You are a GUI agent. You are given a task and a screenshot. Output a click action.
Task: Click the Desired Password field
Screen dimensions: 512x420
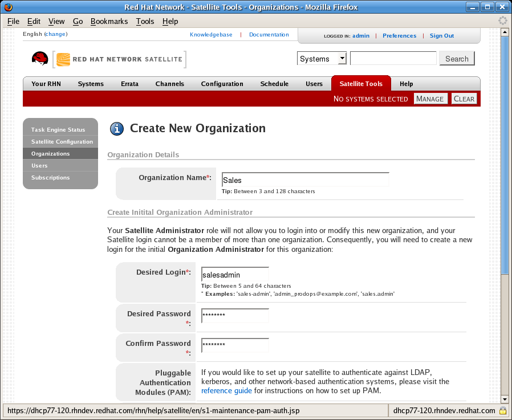click(x=235, y=316)
